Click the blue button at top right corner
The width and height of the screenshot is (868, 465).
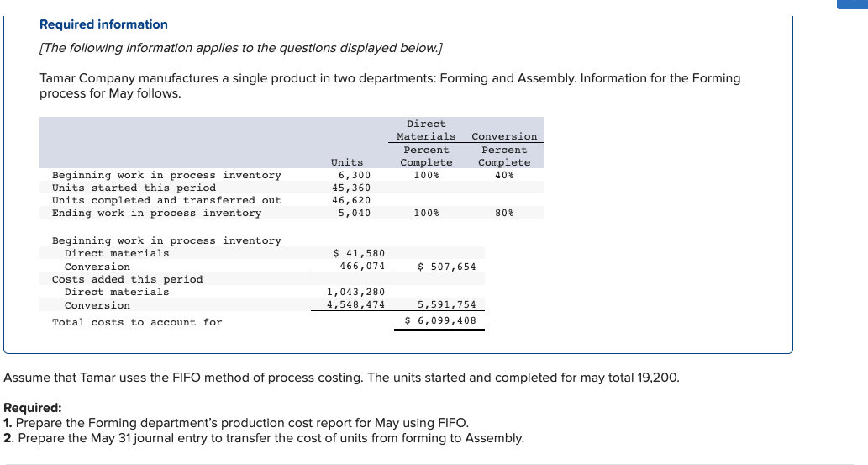tap(853, 4)
